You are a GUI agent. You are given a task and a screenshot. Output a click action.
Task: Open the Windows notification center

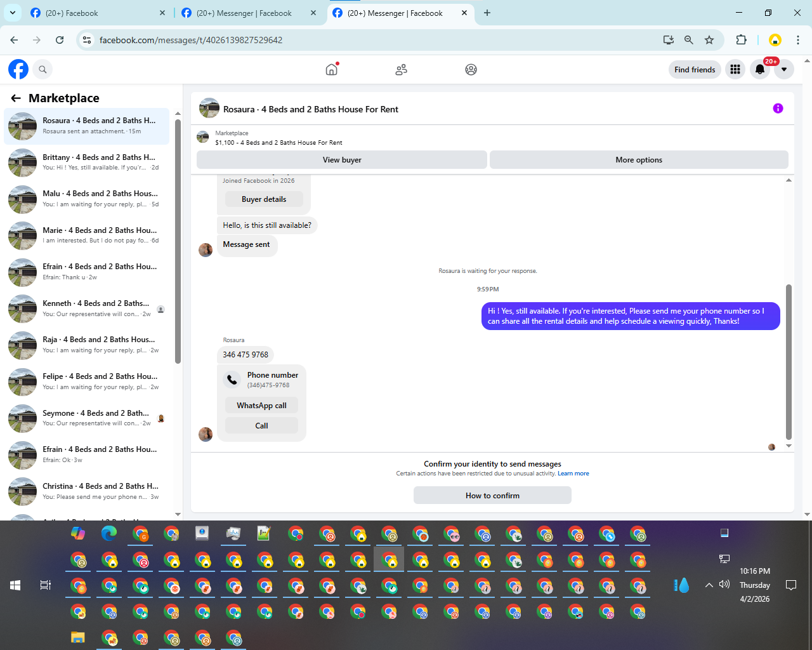coord(791,585)
